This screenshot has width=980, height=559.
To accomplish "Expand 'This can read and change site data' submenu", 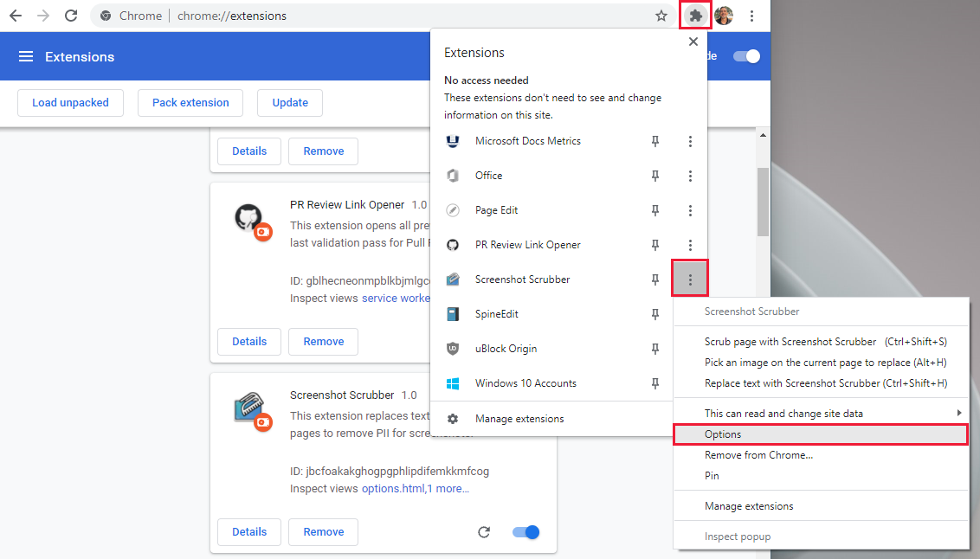I will [821, 414].
